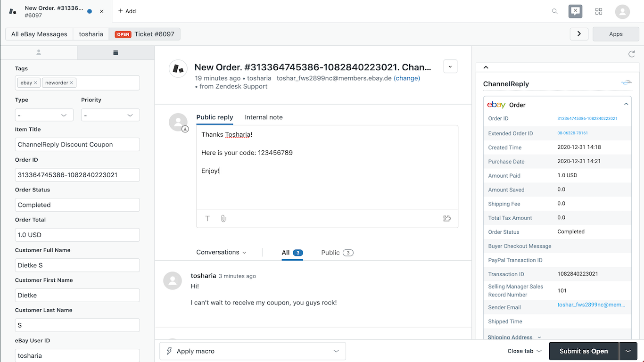Screen dimensions: 644x362
Task: Show Public 3 conversations
Action: click(x=337, y=253)
